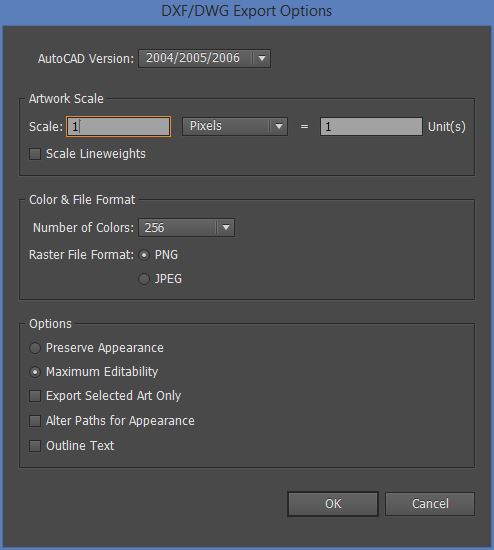This screenshot has width=494, height=550.
Task: Click the 256 colors combo box
Action: (187, 228)
